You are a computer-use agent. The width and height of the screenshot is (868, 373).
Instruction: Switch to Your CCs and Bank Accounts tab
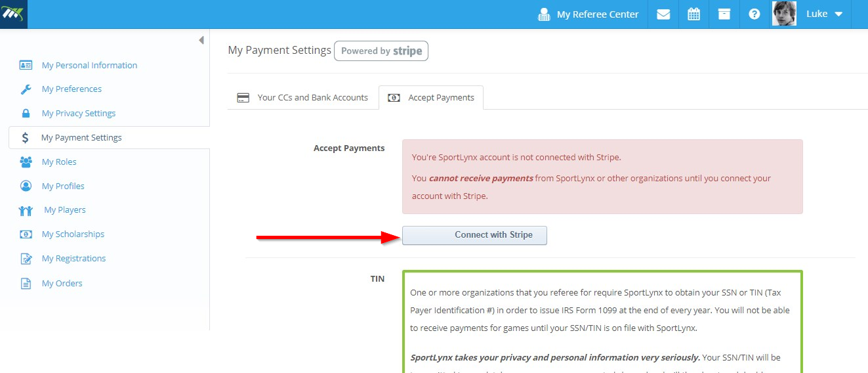303,97
